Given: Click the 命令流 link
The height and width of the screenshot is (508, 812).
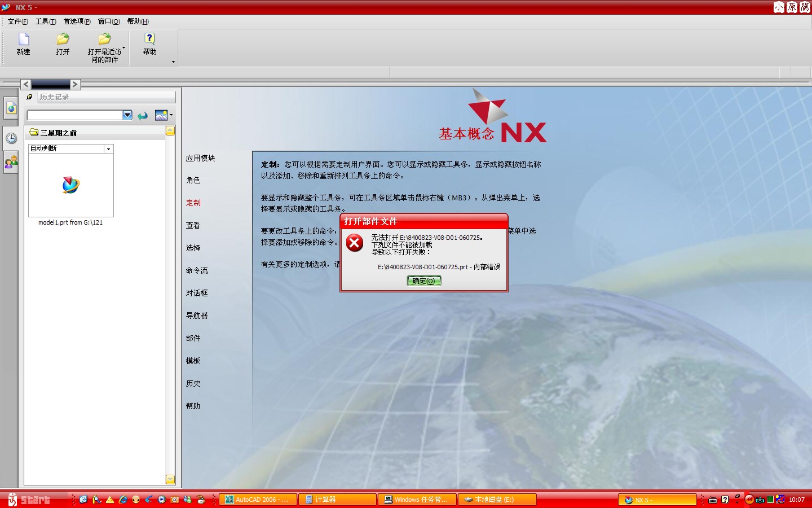Looking at the screenshot, I should pos(197,271).
